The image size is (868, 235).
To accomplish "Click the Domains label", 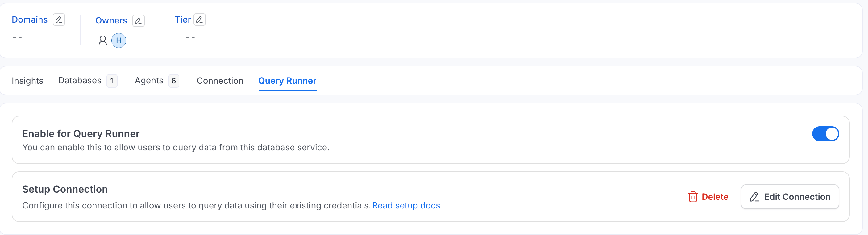I will pos(30,19).
